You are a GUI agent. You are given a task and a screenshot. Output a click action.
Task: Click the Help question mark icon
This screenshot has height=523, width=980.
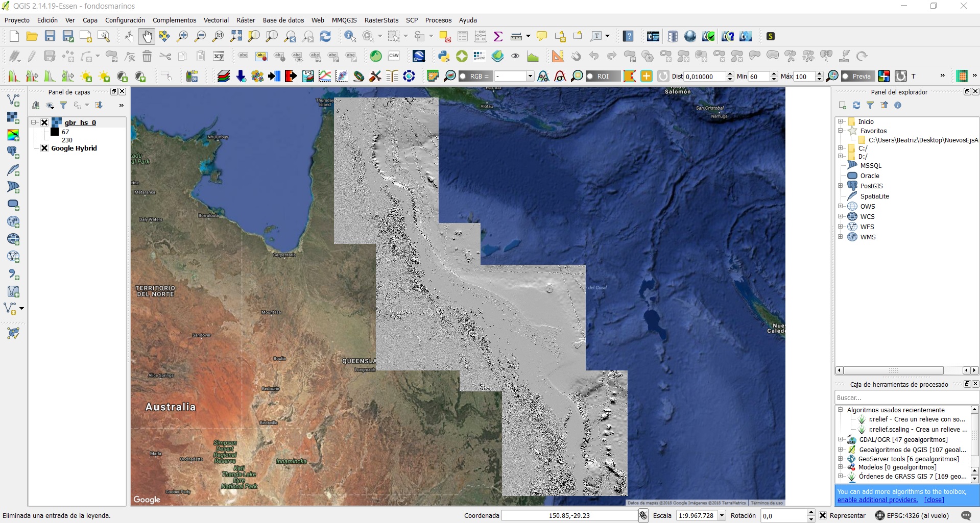pos(629,36)
